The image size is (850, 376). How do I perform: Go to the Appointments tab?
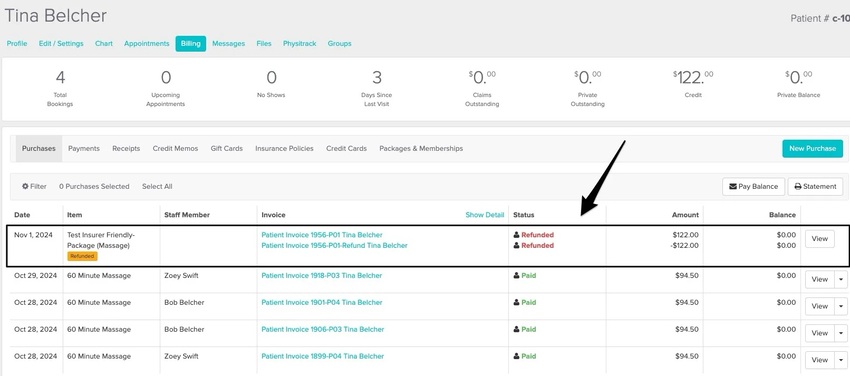click(146, 43)
